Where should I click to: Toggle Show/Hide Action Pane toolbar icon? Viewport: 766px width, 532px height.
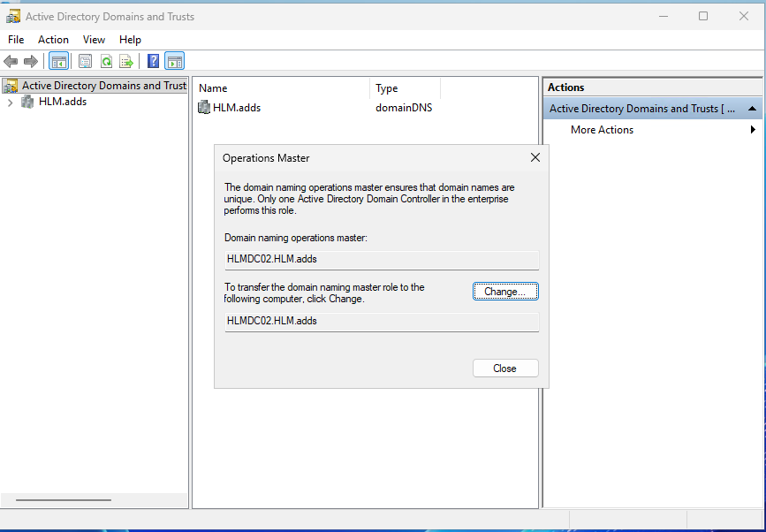click(174, 61)
